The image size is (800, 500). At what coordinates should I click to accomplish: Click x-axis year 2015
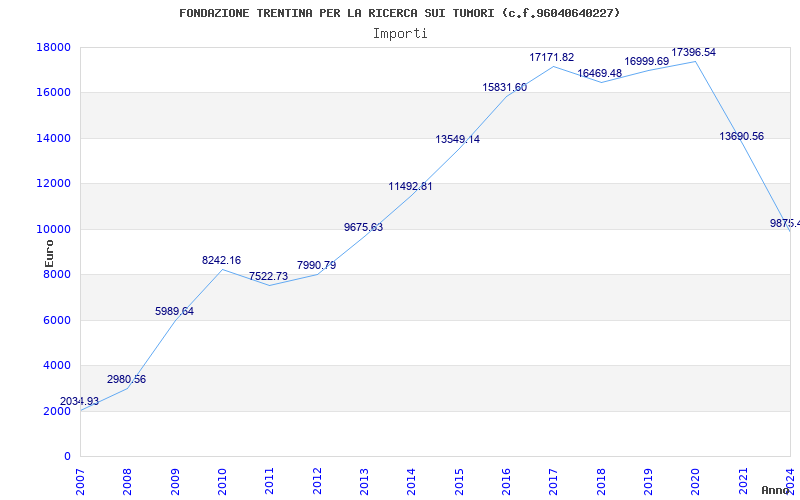click(459, 481)
